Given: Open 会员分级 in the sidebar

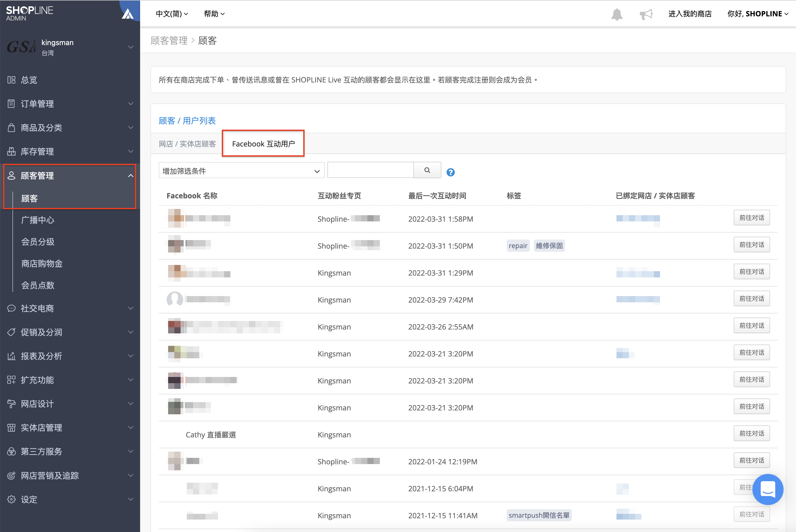Looking at the screenshot, I should [x=38, y=242].
